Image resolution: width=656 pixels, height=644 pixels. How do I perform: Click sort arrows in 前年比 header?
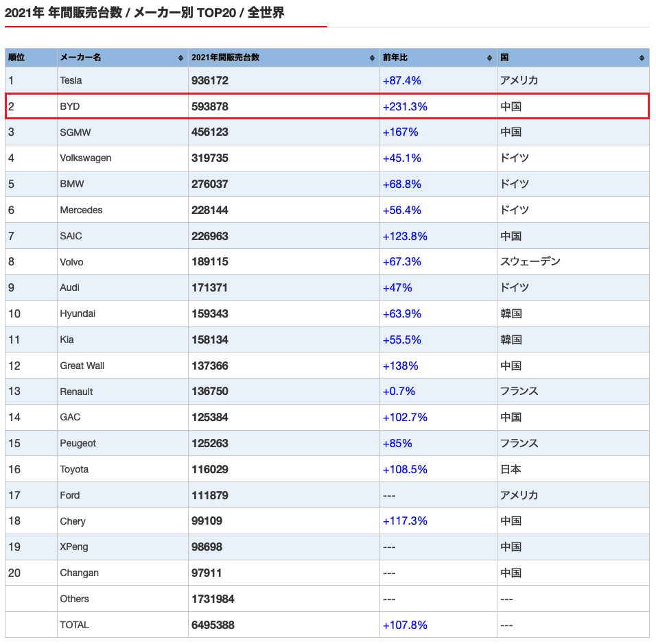coord(489,58)
